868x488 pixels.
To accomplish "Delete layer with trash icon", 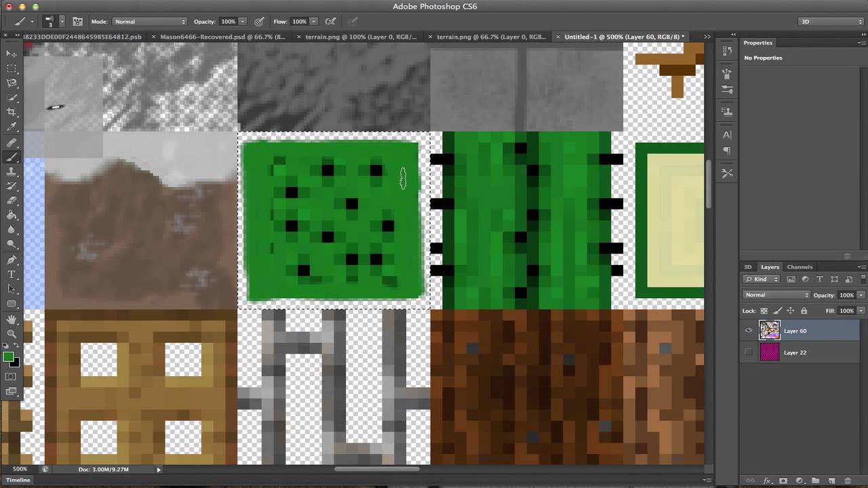I will 848,481.
